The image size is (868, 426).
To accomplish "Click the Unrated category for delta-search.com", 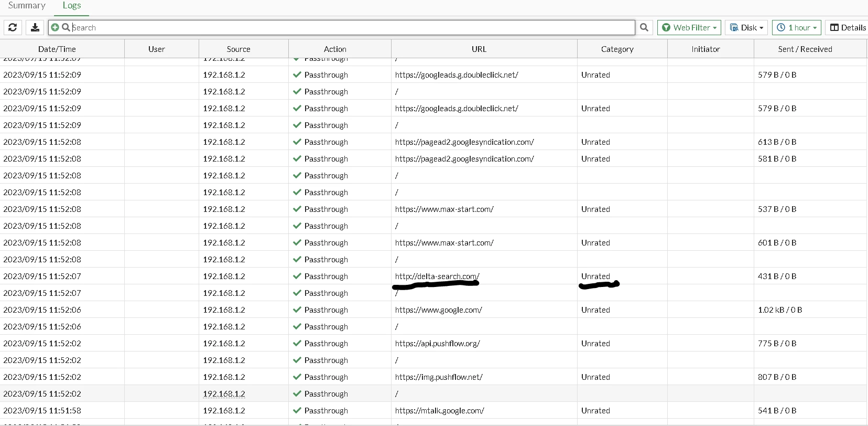I will [595, 276].
